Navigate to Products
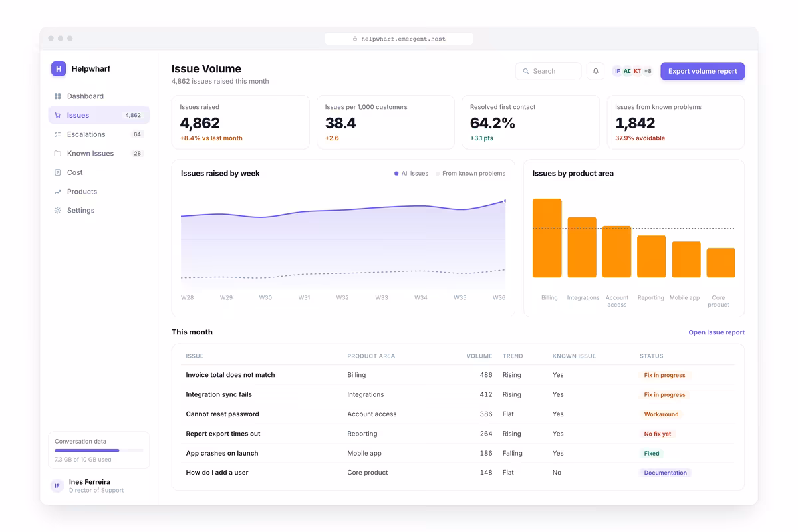 tap(98, 192)
